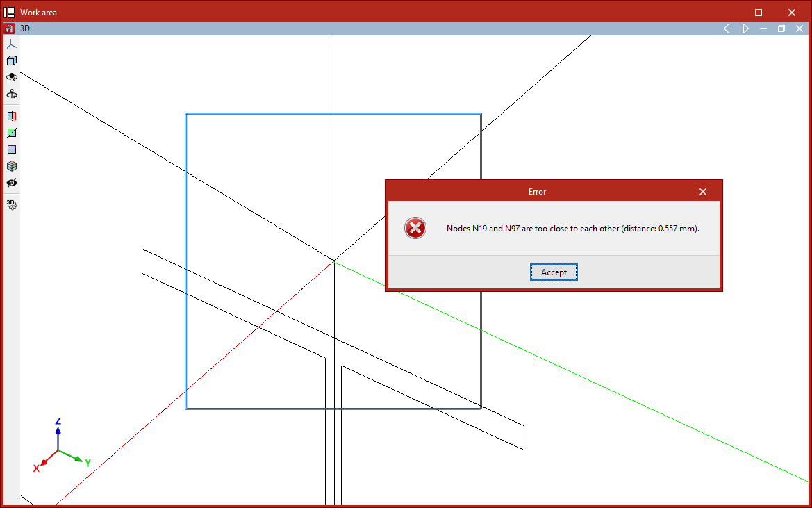Select the green diagonal section plane icon
Screen dimensions: 812x508
click(11, 133)
